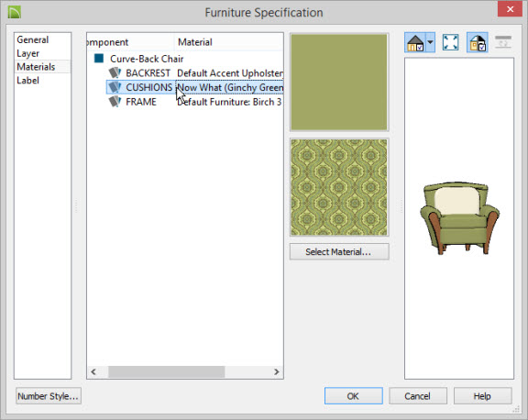
Task: Open the view type dropdown arrow
Action: 430,42
